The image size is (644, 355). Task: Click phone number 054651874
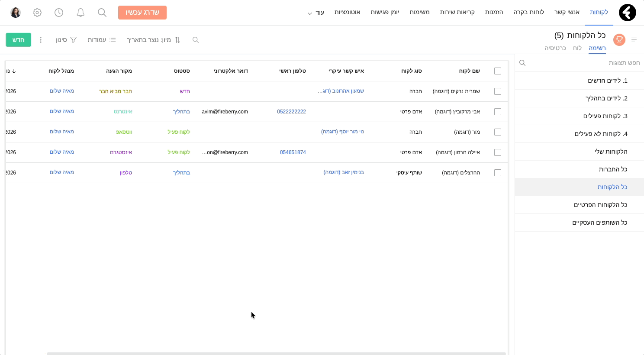click(x=293, y=152)
